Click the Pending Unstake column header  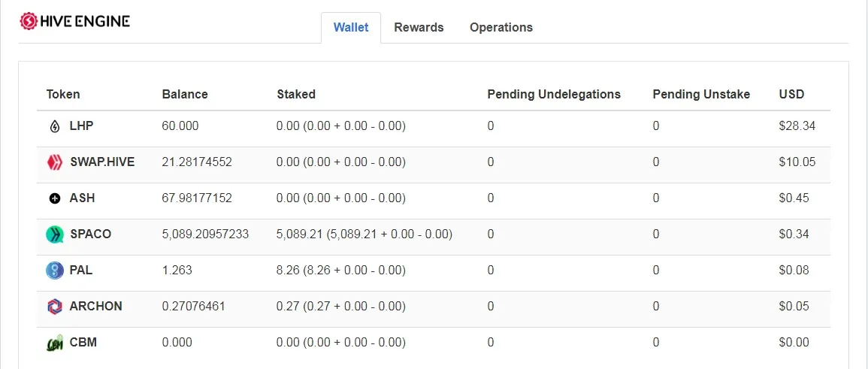(701, 94)
